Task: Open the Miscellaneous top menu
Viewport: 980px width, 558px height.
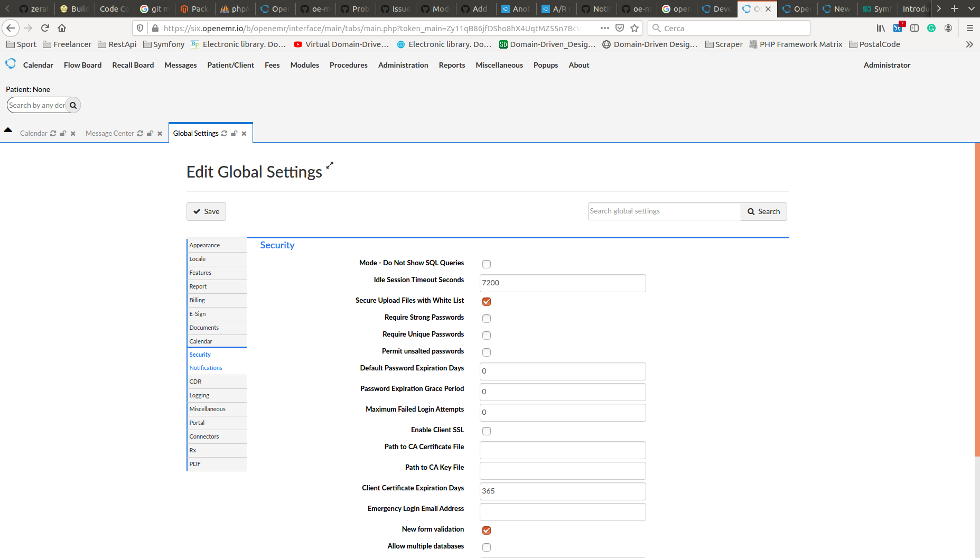Action: point(499,65)
